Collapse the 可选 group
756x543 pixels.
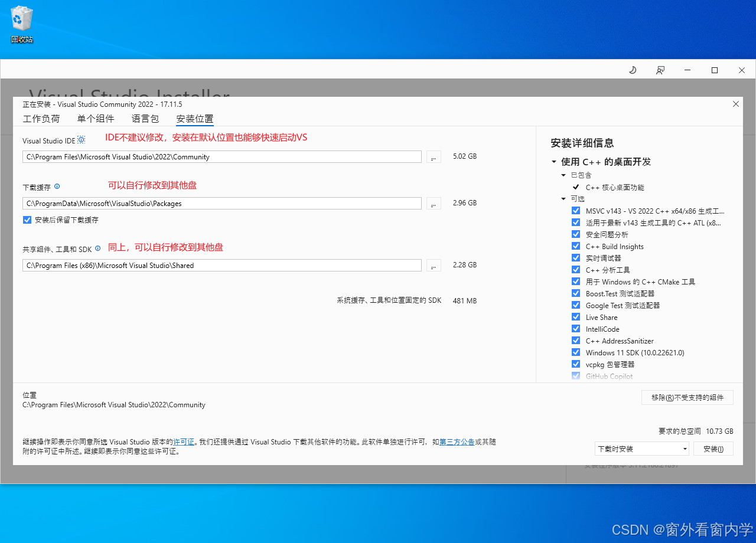click(564, 199)
